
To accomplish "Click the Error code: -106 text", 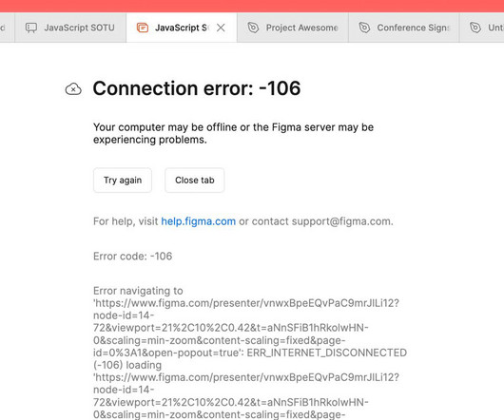I will 133,257.
